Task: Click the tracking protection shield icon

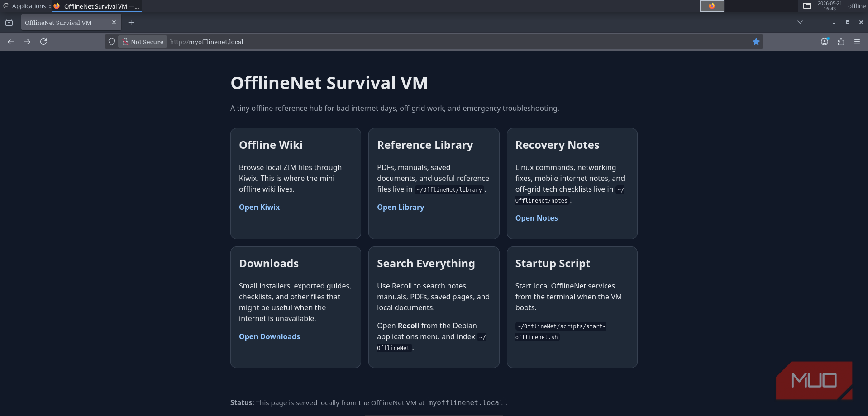Action: click(112, 42)
